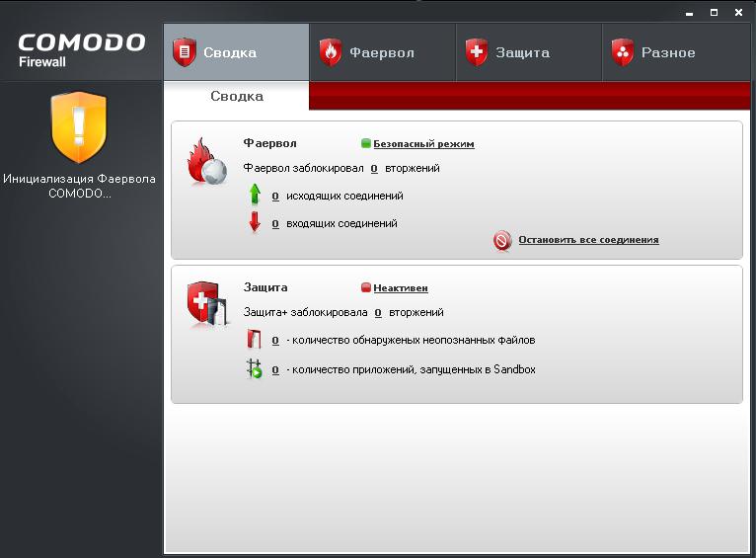Click the cross shield icon on Защита tab
This screenshot has height=558, width=756.
(x=477, y=52)
